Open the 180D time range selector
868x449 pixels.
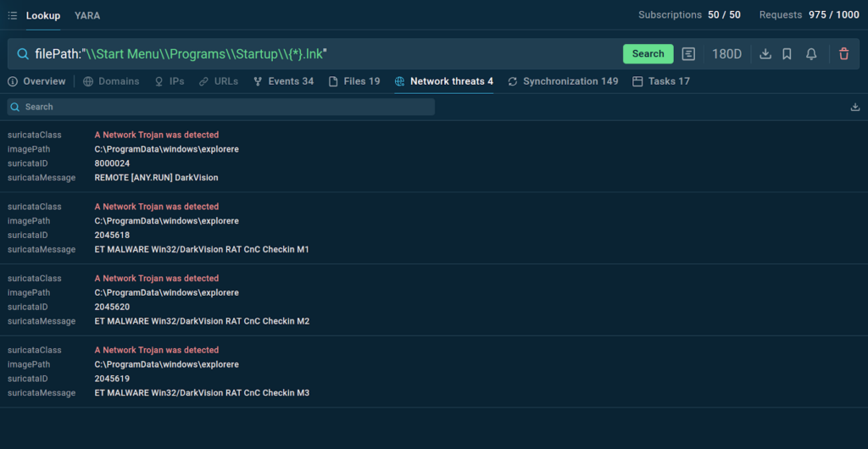point(726,54)
